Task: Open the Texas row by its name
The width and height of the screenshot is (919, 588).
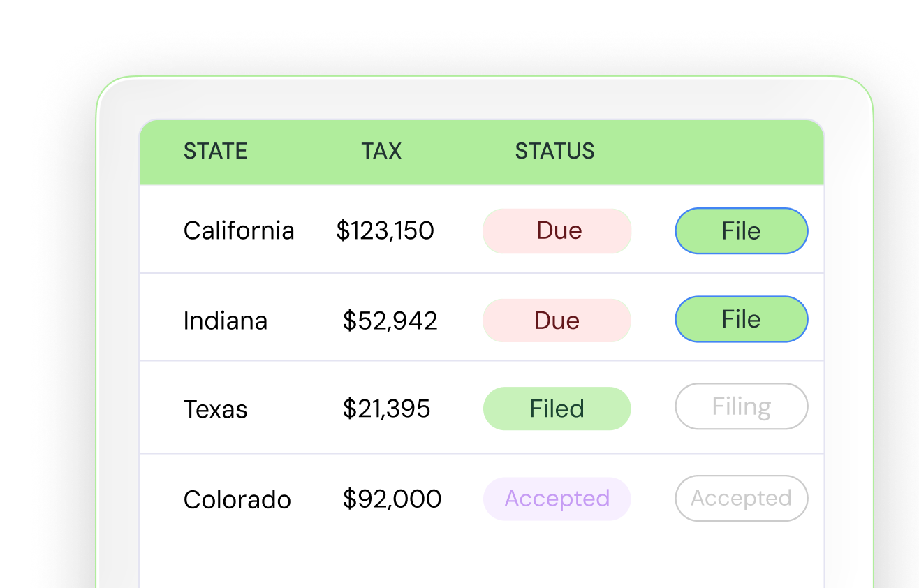Action: click(215, 409)
